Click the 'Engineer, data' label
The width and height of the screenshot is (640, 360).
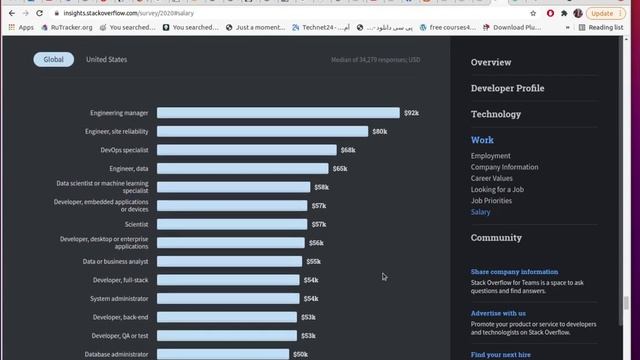129,169
